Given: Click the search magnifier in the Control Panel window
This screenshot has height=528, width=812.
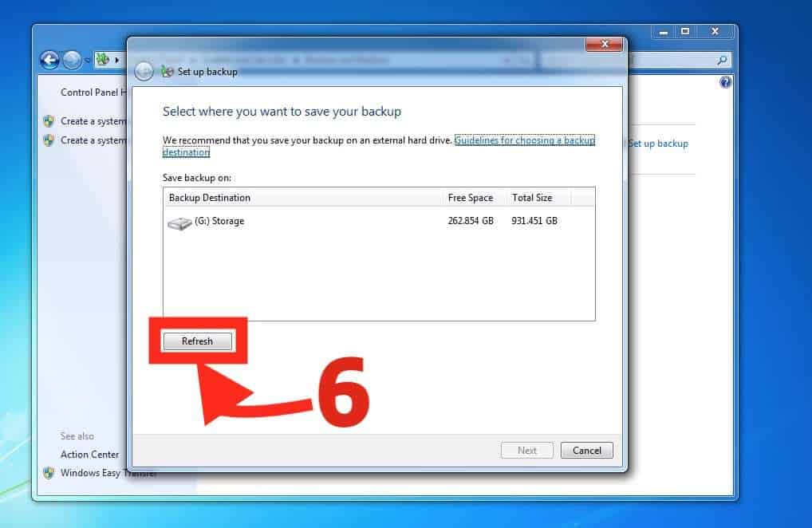Looking at the screenshot, I should (x=722, y=60).
